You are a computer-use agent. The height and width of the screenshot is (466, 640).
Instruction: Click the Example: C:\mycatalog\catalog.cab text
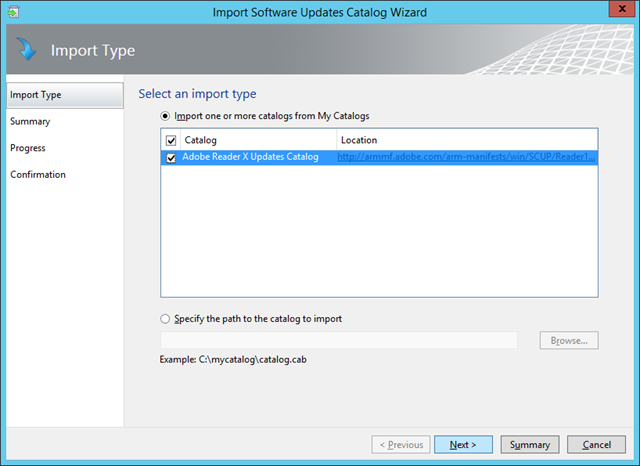tap(233, 359)
